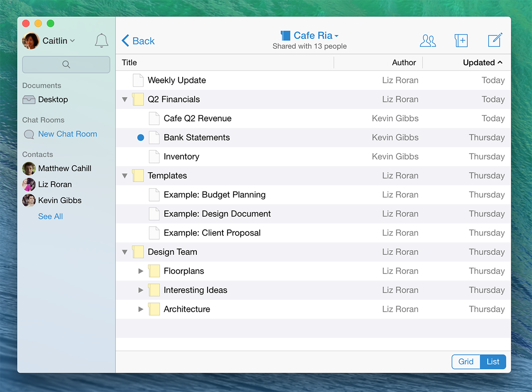Screen dimensions: 532x392
Task: Switch to Grid view
Action: click(x=466, y=361)
